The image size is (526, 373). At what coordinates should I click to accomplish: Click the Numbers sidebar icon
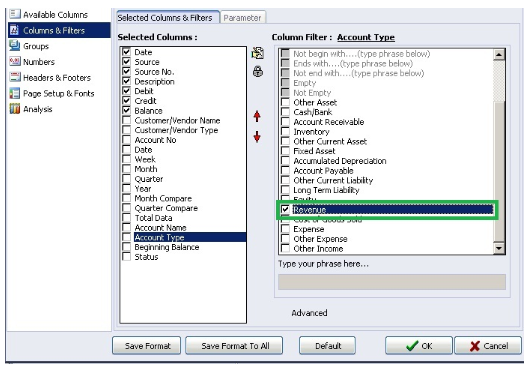point(14,61)
